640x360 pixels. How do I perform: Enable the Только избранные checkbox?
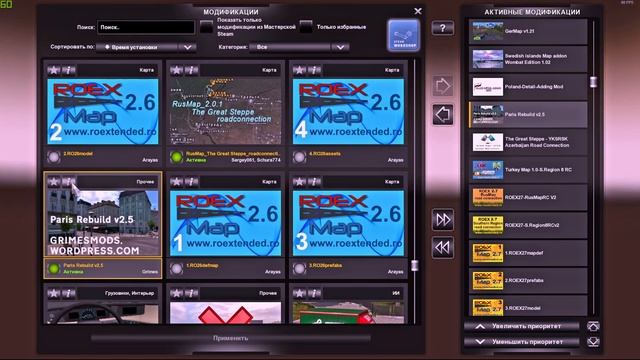pos(306,27)
